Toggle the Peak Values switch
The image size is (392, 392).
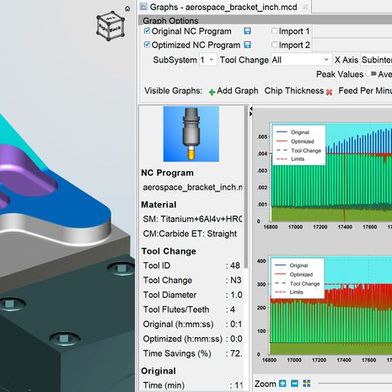(x=371, y=74)
